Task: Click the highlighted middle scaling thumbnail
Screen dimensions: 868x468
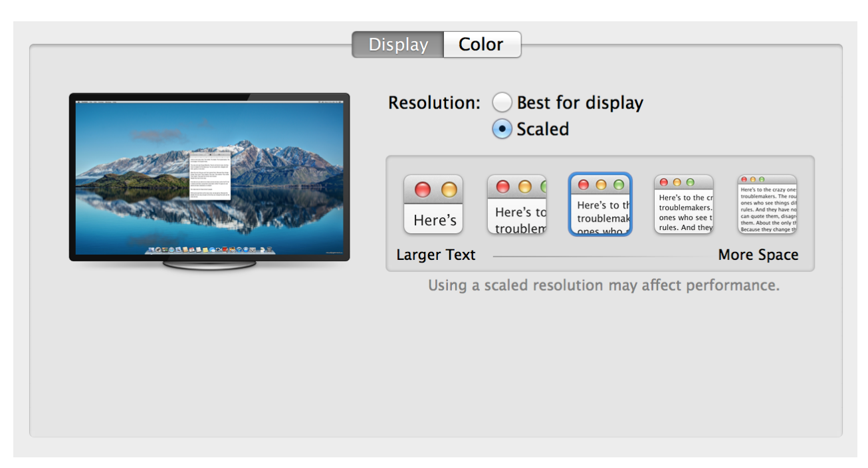Action: click(x=600, y=205)
